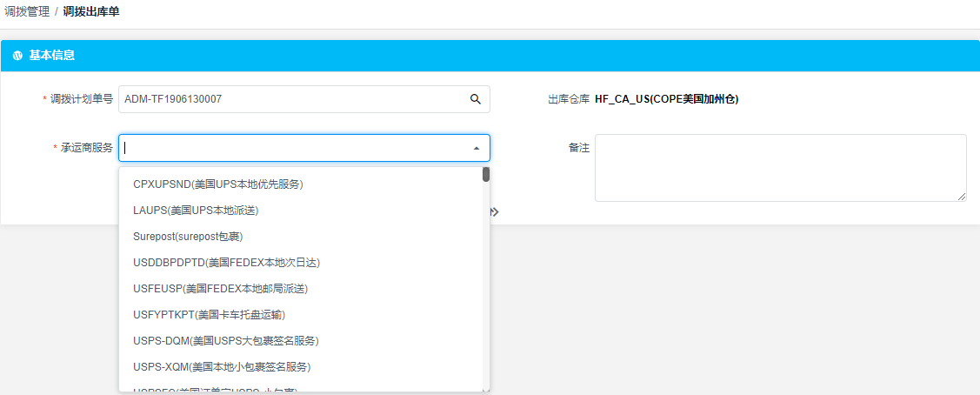Click warehouse value HF_CA_US(COPE美国加州仓)
This screenshot has width=980, height=395.
click(x=666, y=99)
